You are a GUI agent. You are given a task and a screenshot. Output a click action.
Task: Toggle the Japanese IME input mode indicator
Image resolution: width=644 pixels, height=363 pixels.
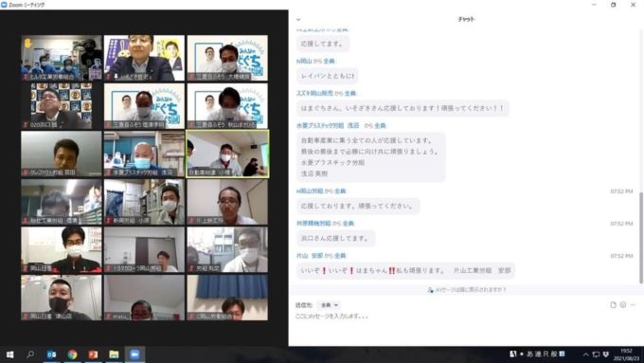click(x=529, y=354)
